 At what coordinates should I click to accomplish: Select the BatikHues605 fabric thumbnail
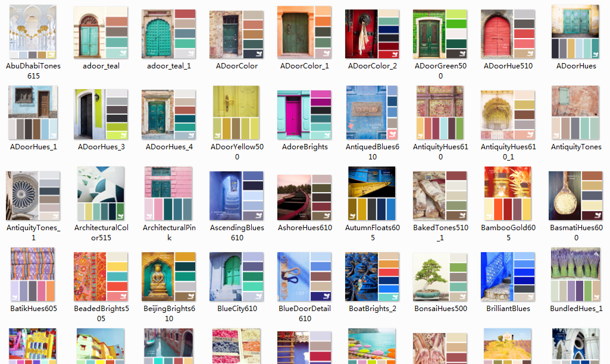tap(33, 274)
